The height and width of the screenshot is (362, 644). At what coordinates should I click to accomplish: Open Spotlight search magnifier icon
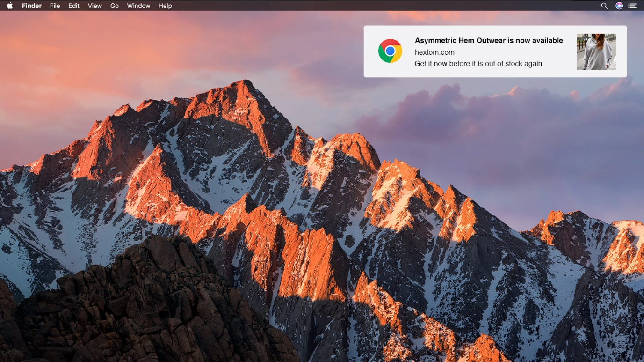point(604,6)
